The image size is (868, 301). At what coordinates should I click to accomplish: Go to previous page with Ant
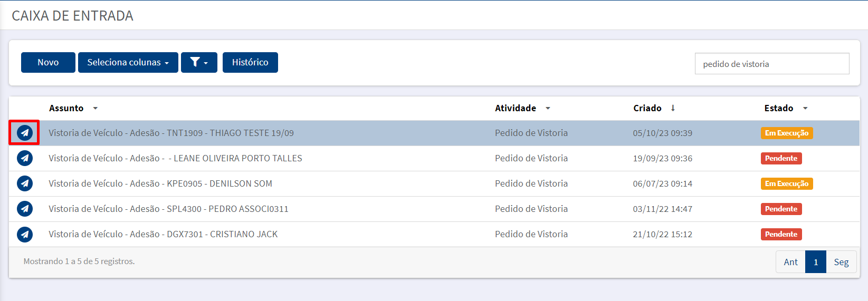[790, 262]
